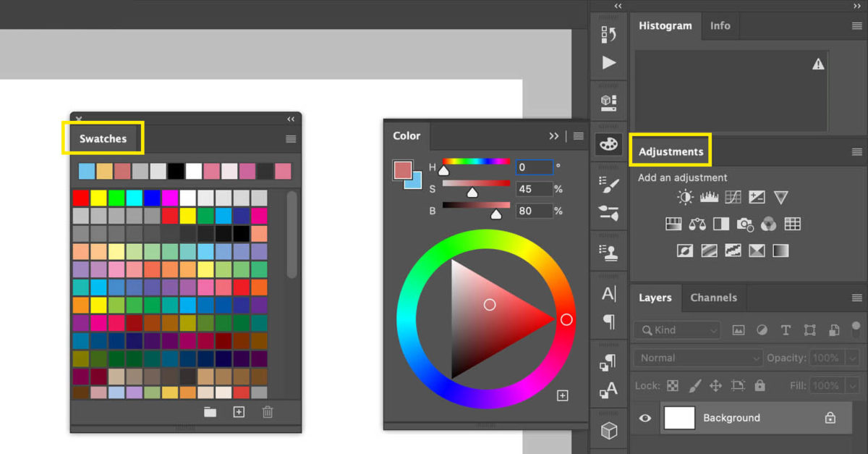The width and height of the screenshot is (868, 454).
Task: Add a Hue/Saturation adjustment
Action: [x=673, y=224]
